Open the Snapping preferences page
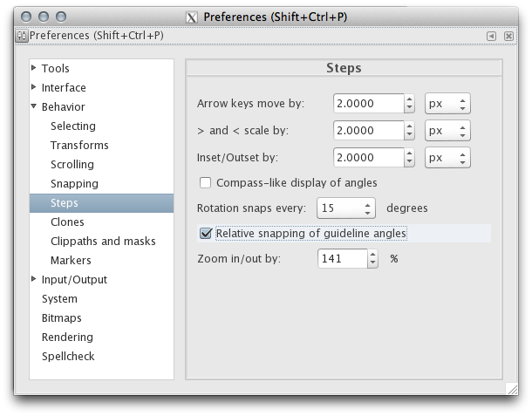This screenshot has height=416, width=532. pos(74,183)
